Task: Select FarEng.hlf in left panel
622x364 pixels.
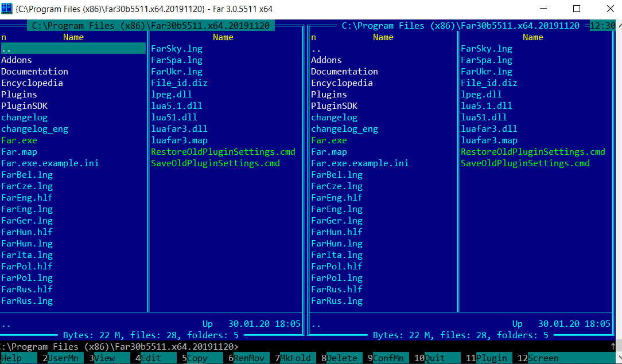Action: pos(26,198)
